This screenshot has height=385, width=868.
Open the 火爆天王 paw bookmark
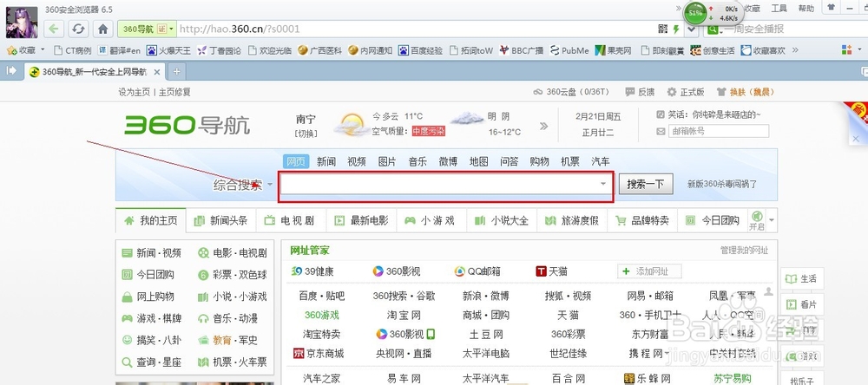click(168, 50)
